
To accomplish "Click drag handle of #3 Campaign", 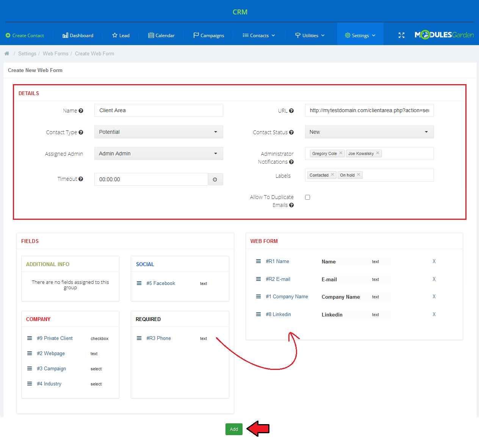I will [30, 368].
